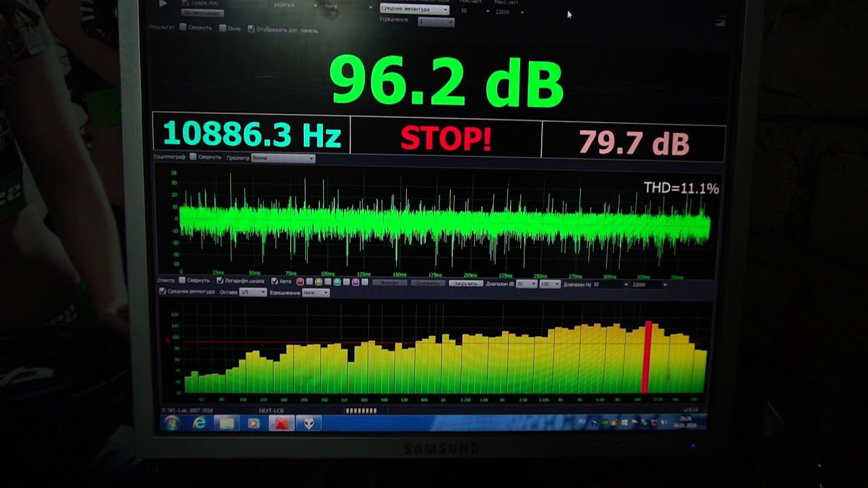Click the green oscillogram waveform display
Image resolution: width=868 pixels, height=488 pixels.
pos(444,222)
